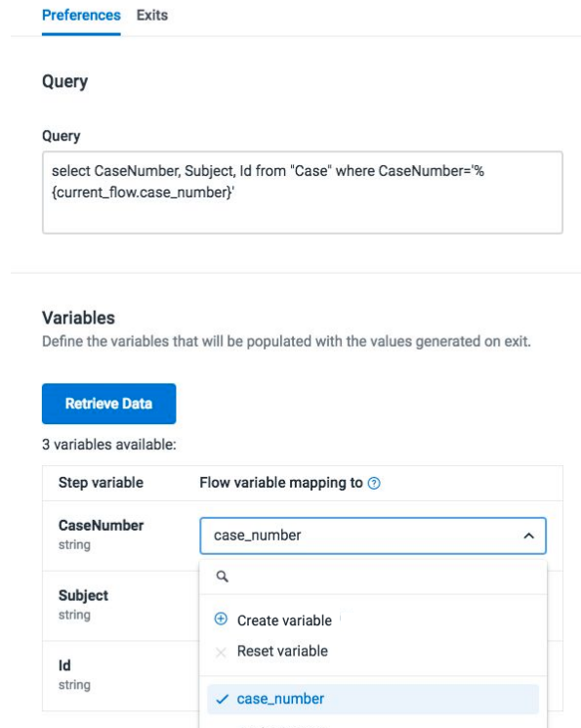581x728 pixels.
Task: Click the X icon beside Reset variable
Action: [x=221, y=653]
